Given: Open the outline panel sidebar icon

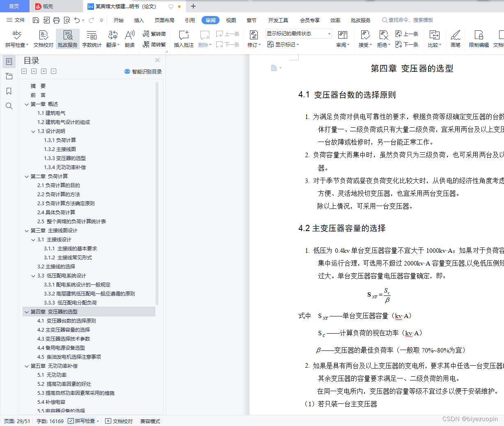Looking at the screenshot, I should (9, 62).
